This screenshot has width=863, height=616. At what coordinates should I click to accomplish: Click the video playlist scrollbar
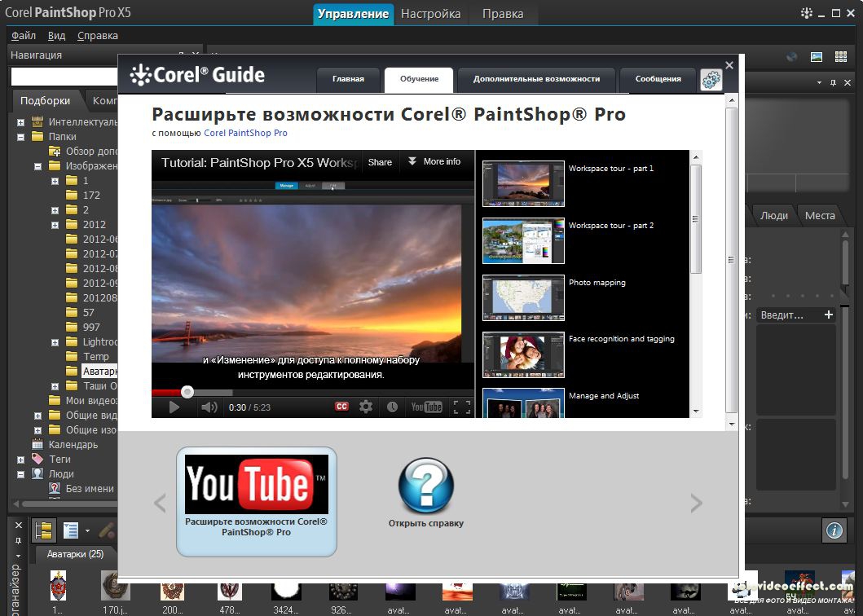(696, 218)
